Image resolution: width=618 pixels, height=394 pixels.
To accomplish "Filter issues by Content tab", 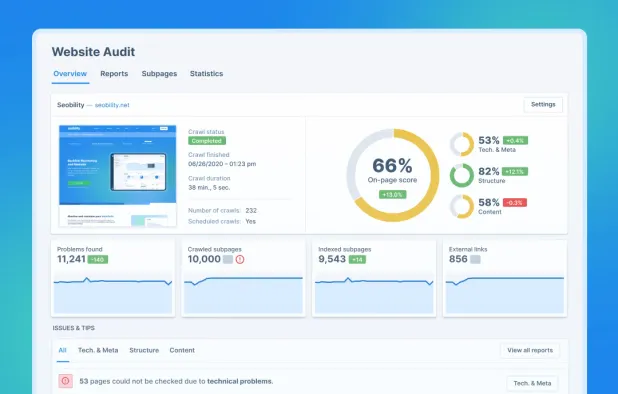I will tap(182, 350).
